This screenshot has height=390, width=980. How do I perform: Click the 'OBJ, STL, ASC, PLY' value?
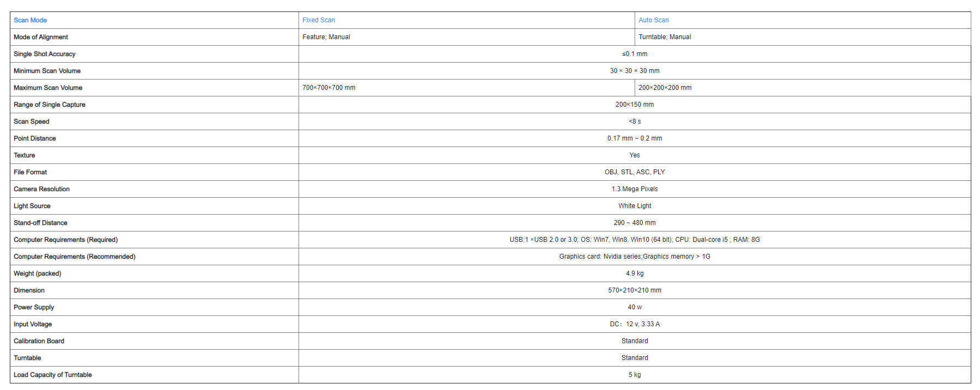[635, 172]
